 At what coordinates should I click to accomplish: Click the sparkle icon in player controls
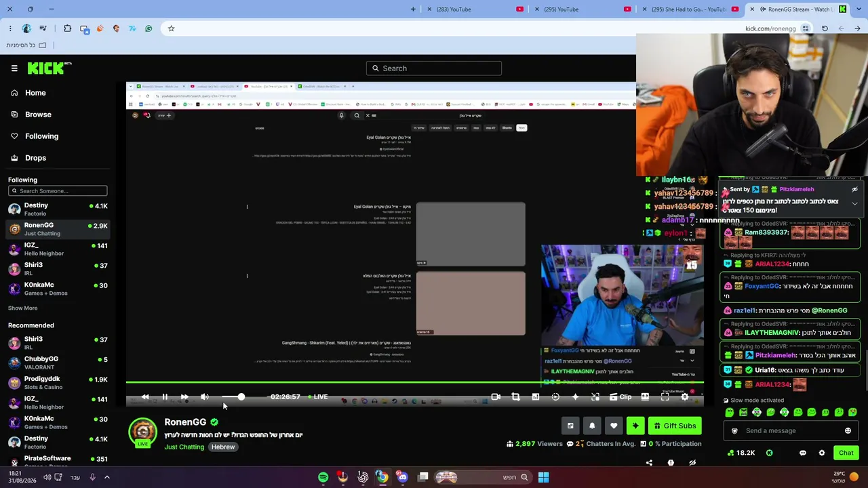(575, 396)
